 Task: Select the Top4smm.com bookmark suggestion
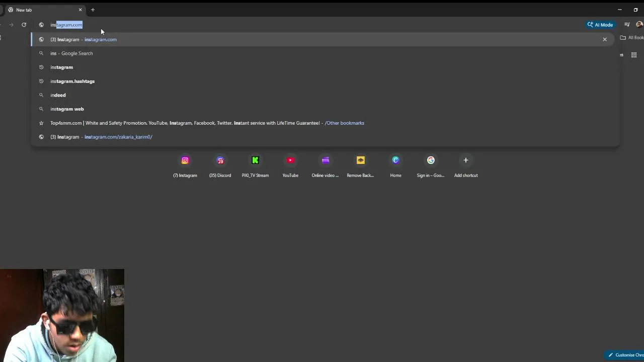click(324, 123)
